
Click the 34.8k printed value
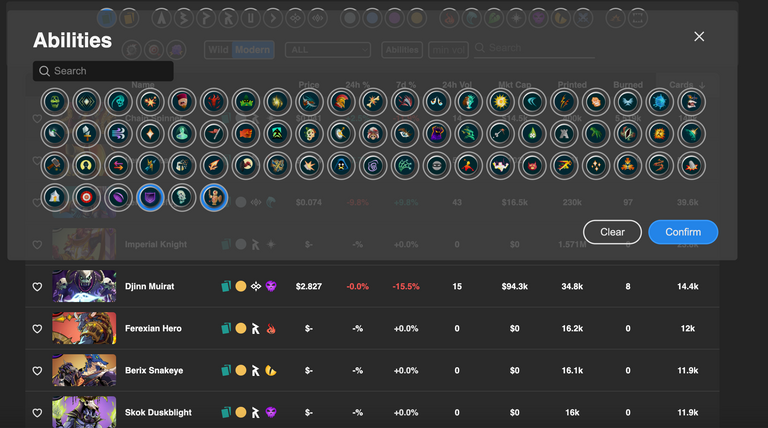[x=572, y=286]
